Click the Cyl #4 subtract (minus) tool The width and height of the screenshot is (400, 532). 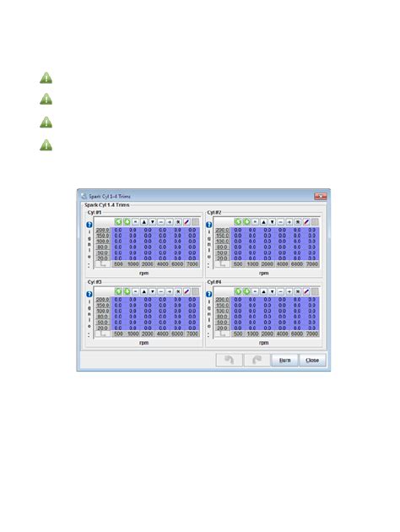[x=281, y=291]
